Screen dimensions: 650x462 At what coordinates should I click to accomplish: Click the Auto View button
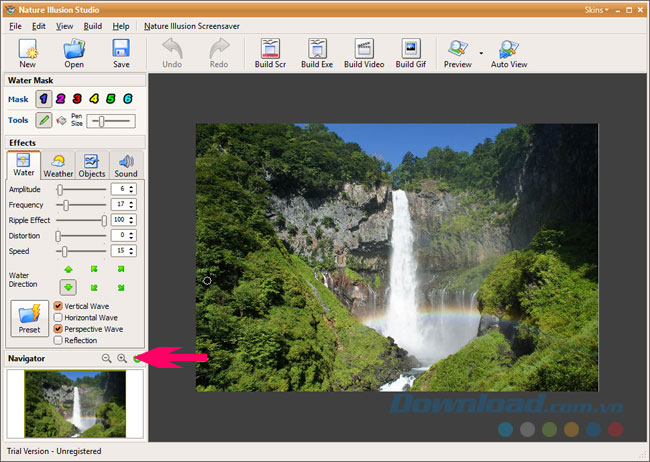(509, 53)
